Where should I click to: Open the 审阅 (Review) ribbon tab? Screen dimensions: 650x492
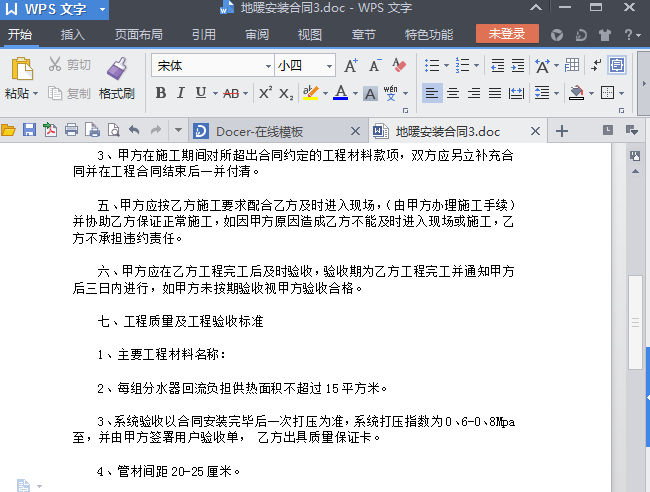[x=257, y=34]
